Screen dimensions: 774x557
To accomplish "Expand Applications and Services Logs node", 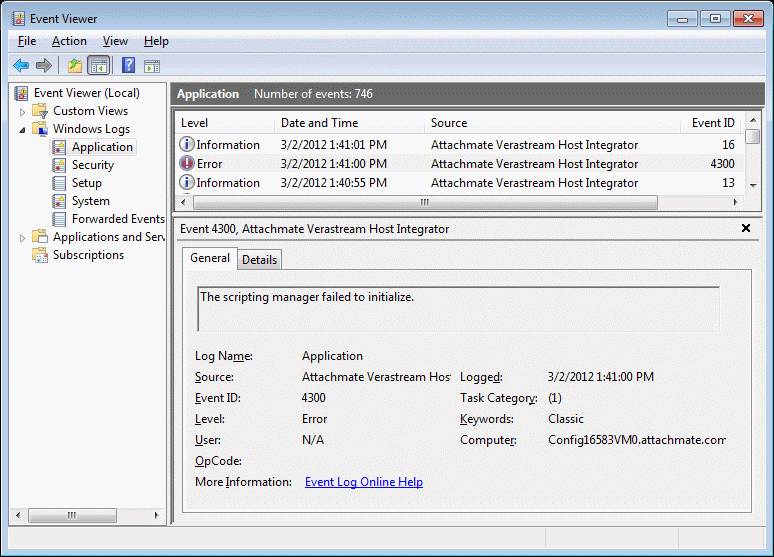I will click(x=22, y=238).
